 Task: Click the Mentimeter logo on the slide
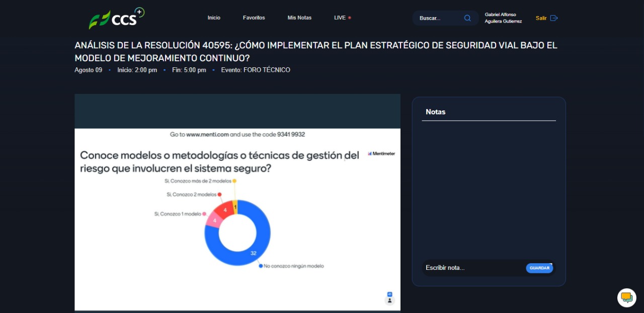381,154
